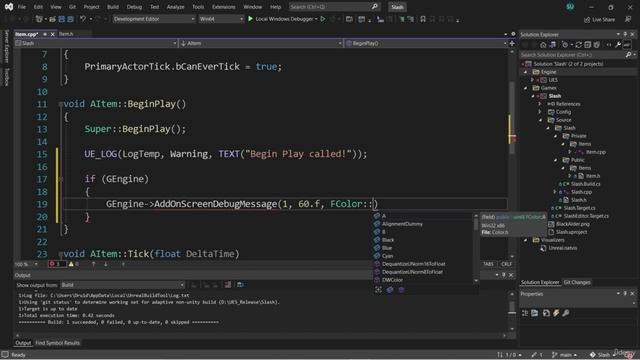The height and width of the screenshot is (360, 640).
Task: Toggle auto-hide pin on Solution Explorer
Action: [625, 34]
